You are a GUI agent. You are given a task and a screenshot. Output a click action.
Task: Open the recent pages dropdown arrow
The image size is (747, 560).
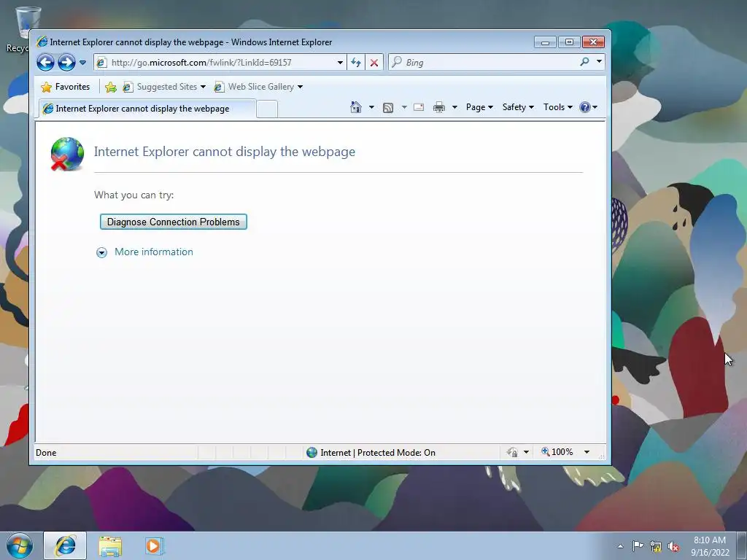tap(82, 63)
